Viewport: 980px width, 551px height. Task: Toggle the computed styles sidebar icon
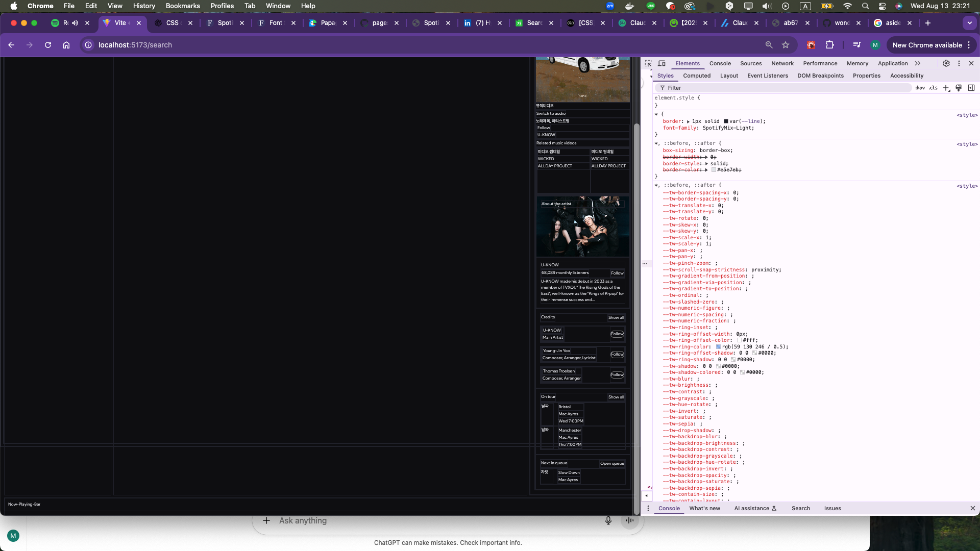(971, 88)
